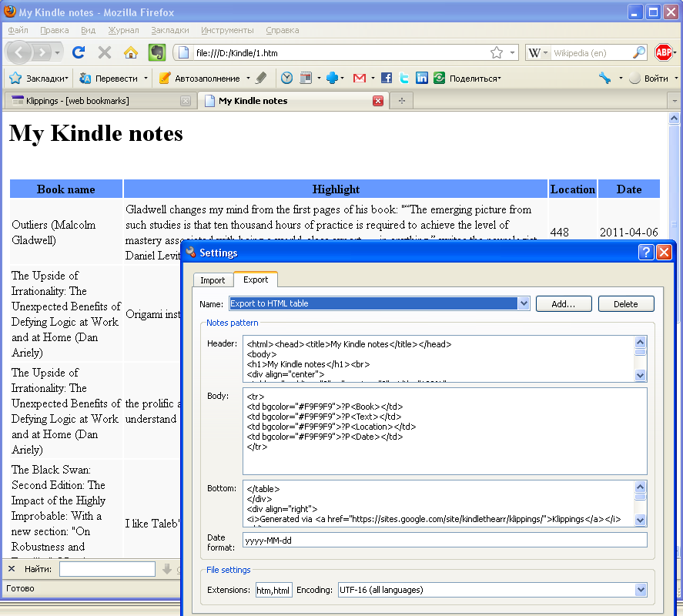Click the search magnifier icon
This screenshot has width=683, height=616.
[639, 52]
